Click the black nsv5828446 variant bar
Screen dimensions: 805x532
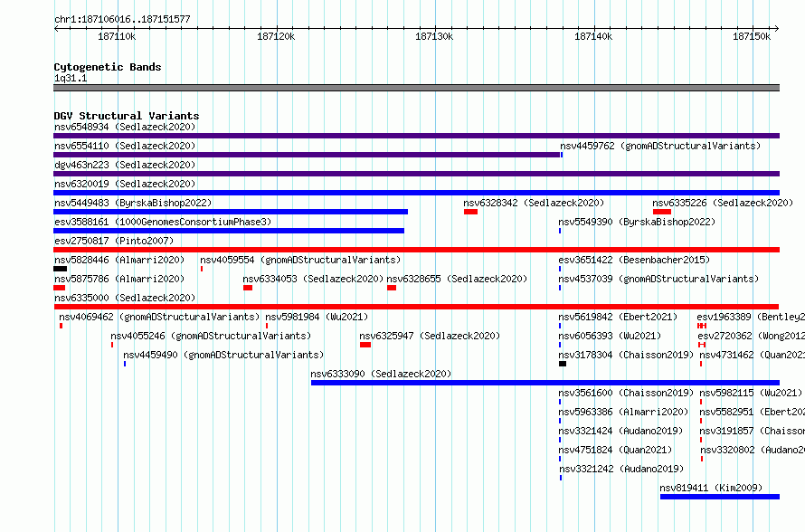(60, 269)
